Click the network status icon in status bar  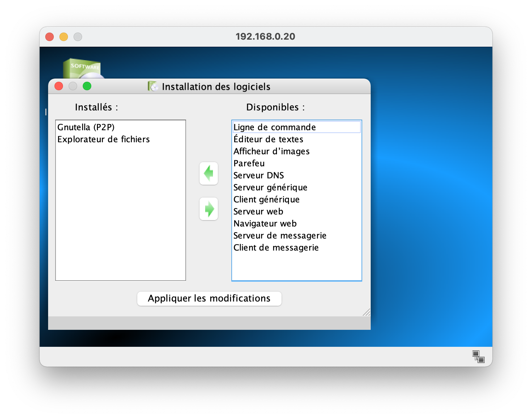pos(478,356)
